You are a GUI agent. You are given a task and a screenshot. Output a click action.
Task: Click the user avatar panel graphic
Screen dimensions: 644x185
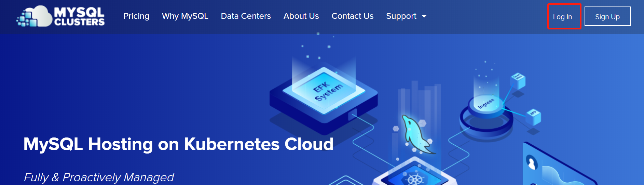(x=532, y=163)
